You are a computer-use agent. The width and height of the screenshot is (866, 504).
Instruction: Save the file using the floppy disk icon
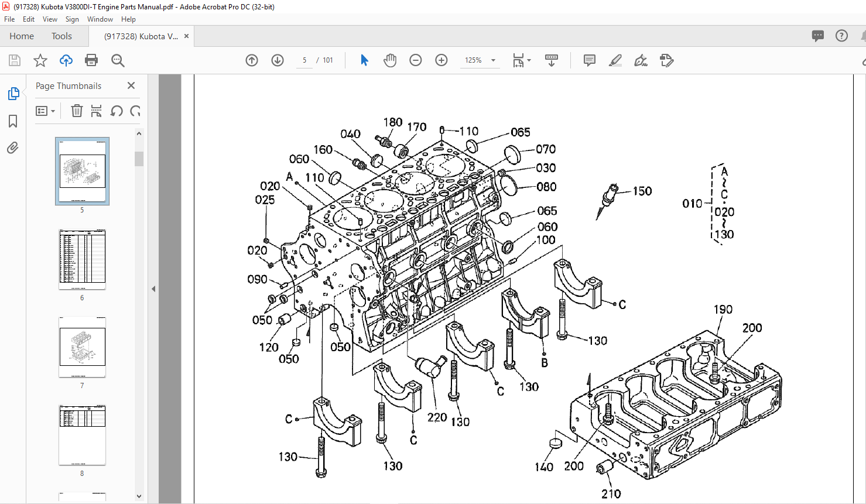click(15, 60)
